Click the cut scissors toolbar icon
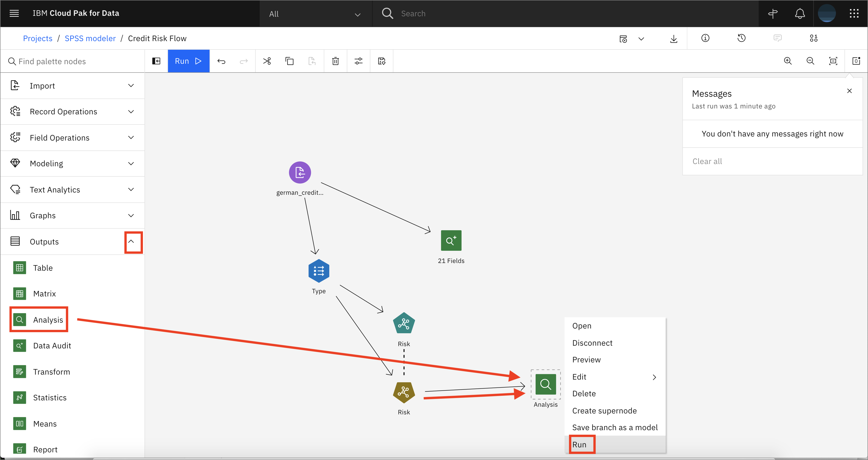The width and height of the screenshot is (868, 460). coord(266,61)
